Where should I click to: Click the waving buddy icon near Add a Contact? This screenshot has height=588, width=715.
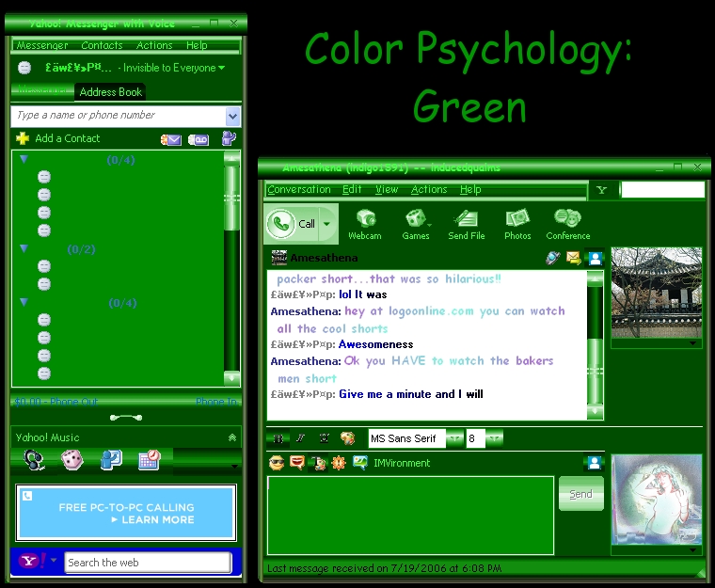pos(229,138)
